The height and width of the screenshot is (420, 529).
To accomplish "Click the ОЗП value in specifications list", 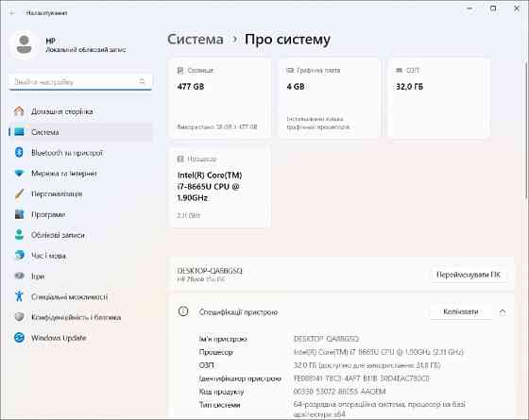I will click(367, 365).
